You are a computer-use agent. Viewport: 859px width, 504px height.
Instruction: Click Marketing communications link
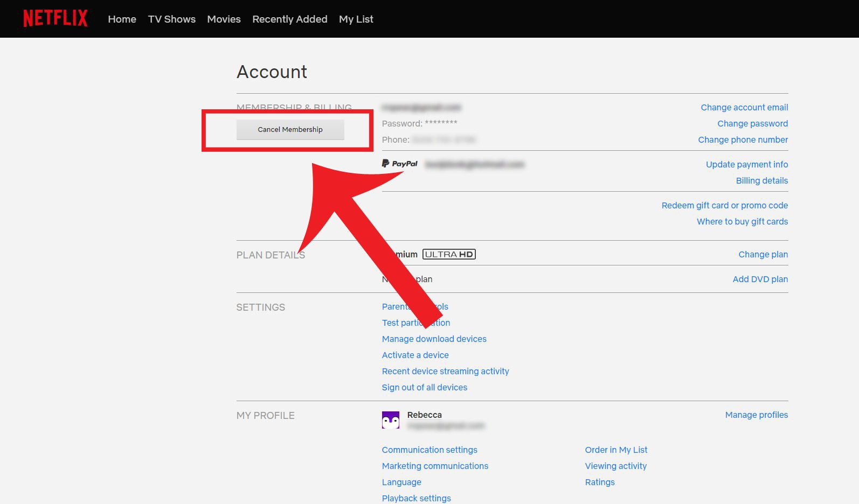click(x=435, y=466)
